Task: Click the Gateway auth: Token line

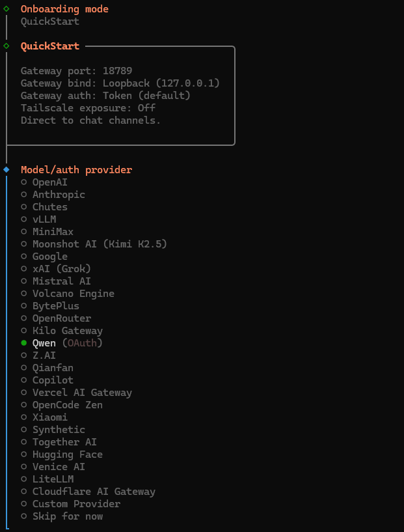Action: pos(106,96)
